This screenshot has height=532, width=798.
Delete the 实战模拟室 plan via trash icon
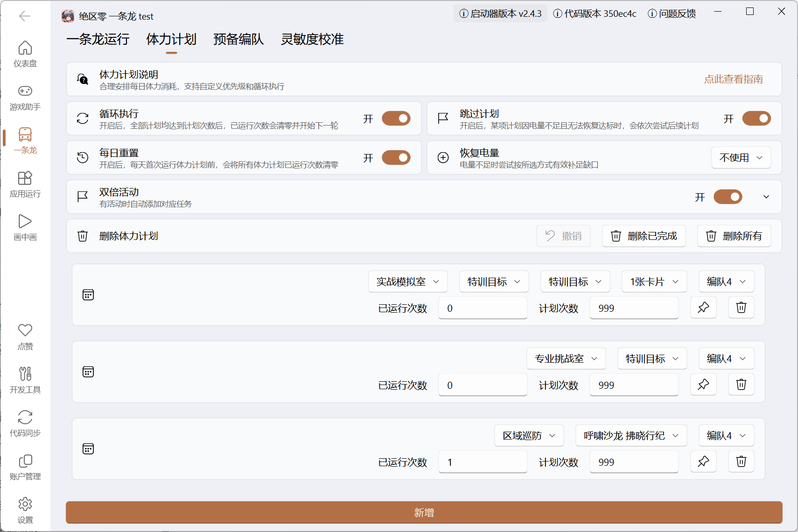[x=741, y=308]
